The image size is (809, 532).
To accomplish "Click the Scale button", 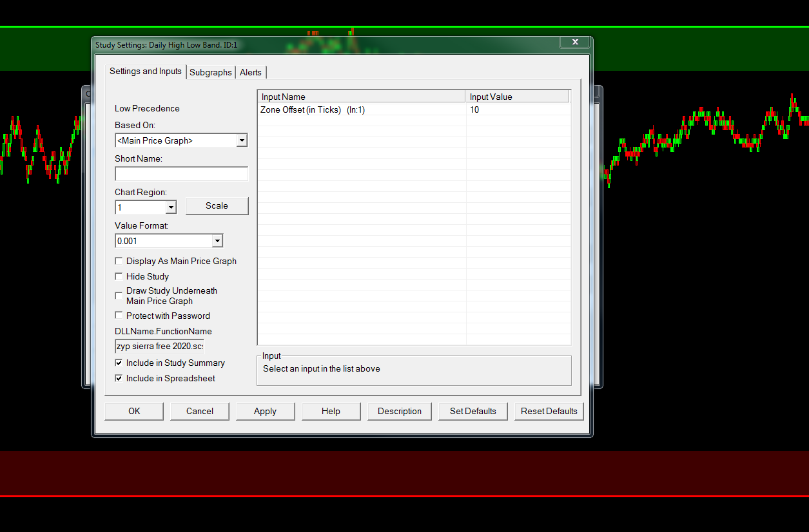I will pos(217,206).
